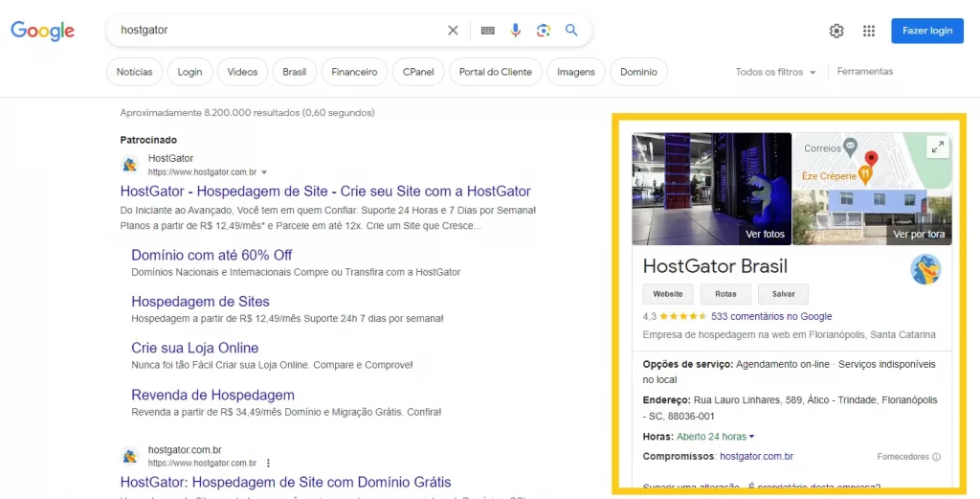Open the Hospedagem de Sites sitelink

pyautogui.click(x=201, y=302)
